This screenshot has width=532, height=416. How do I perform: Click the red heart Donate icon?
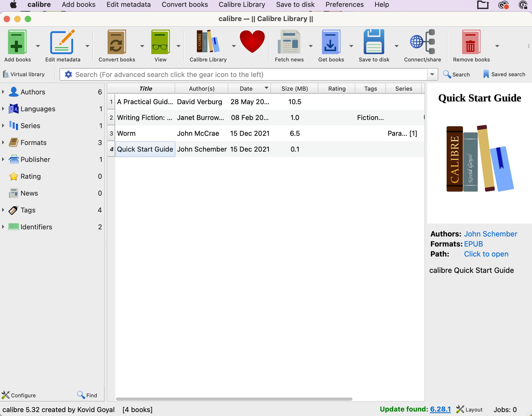252,41
